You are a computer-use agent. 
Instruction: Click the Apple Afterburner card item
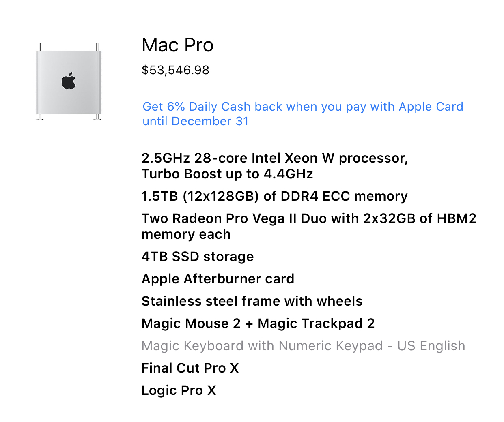(x=218, y=279)
